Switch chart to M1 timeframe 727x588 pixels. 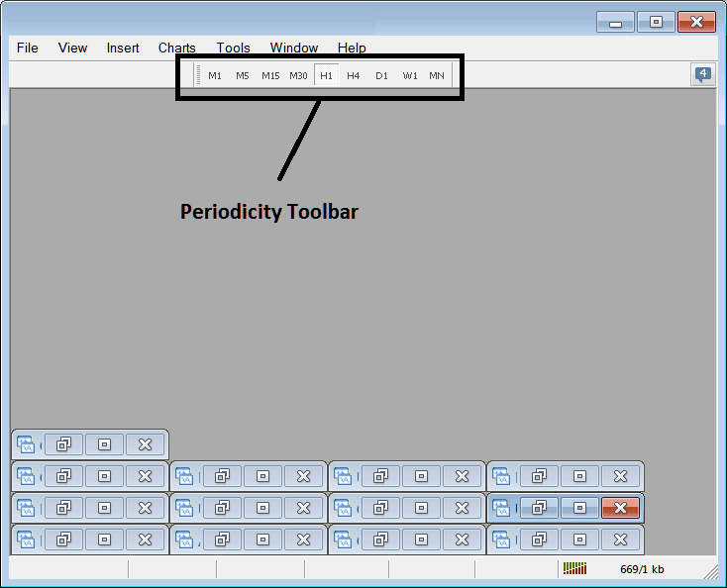click(215, 75)
